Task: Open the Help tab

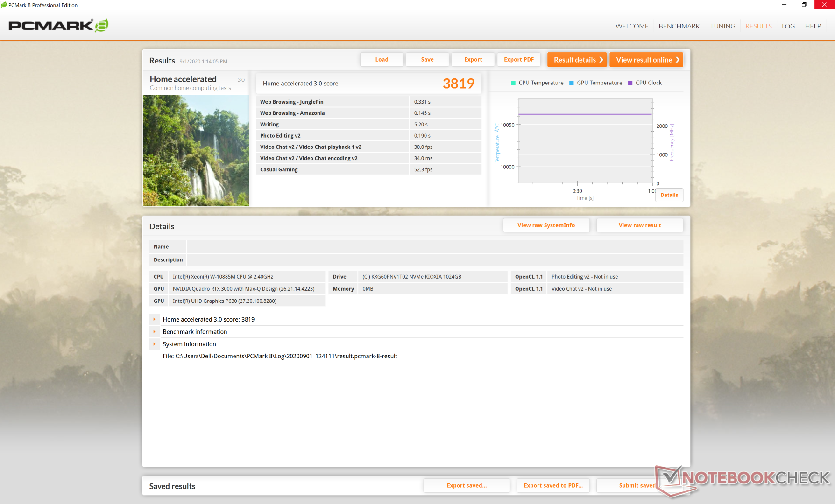Action: pyautogui.click(x=813, y=26)
